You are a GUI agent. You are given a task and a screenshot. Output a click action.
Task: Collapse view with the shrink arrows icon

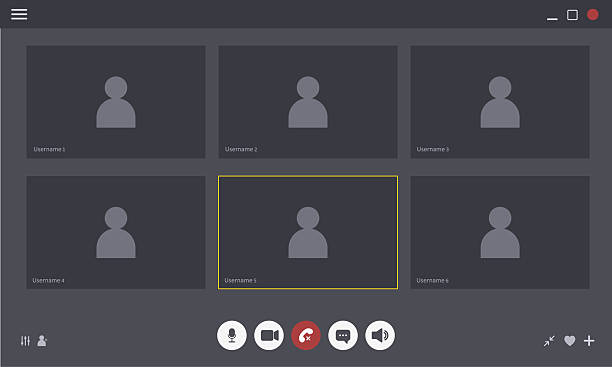pyautogui.click(x=549, y=341)
